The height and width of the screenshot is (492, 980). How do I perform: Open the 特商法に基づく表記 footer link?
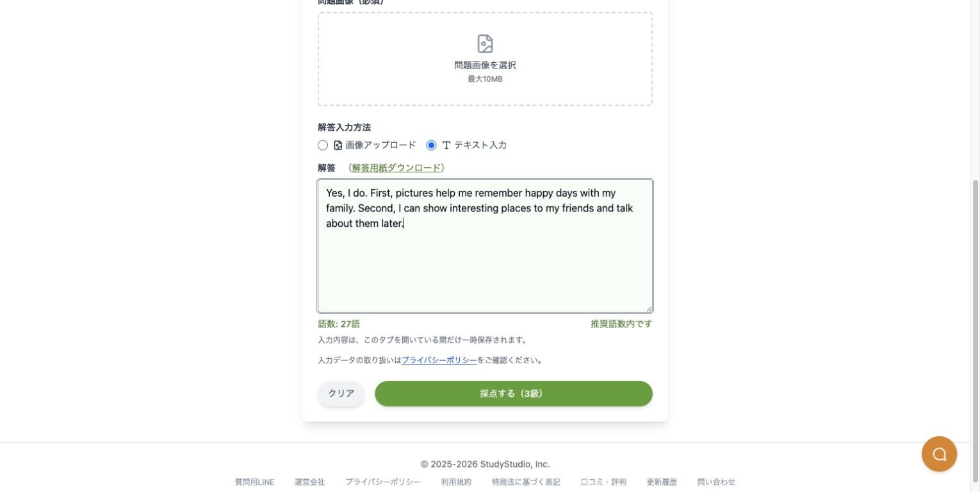point(526,482)
